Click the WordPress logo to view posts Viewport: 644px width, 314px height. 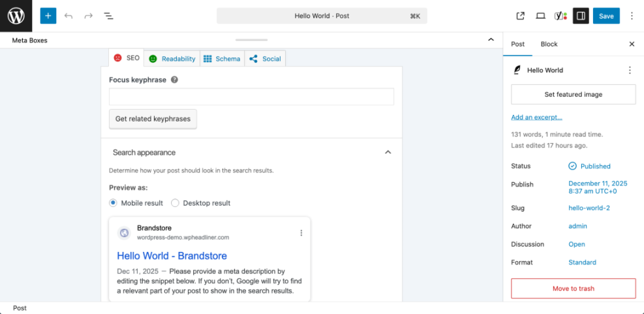pyautogui.click(x=16, y=16)
